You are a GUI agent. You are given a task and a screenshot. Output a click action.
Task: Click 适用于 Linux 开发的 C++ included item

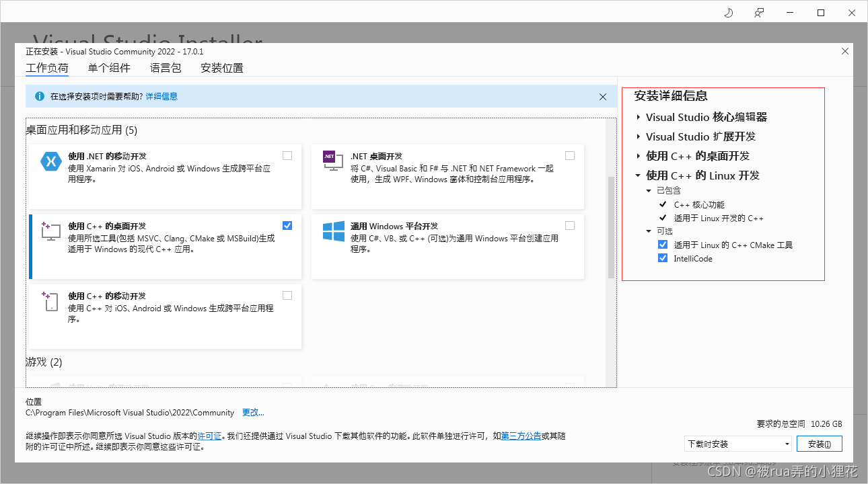[719, 218]
